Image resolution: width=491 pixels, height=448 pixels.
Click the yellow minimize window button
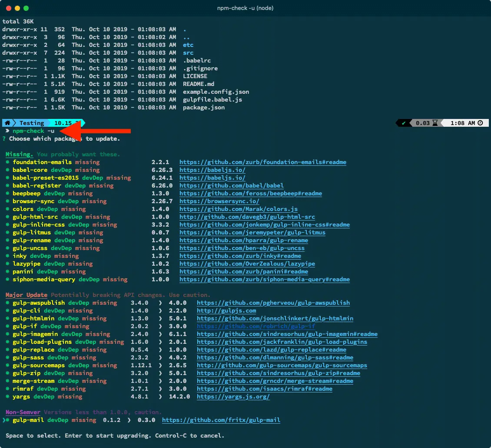pos(17,8)
